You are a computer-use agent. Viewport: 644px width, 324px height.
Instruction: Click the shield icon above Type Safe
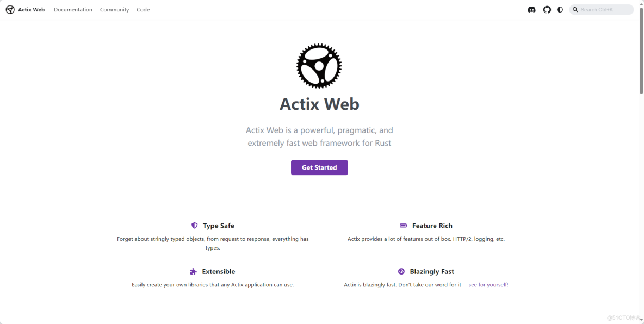[x=194, y=225]
